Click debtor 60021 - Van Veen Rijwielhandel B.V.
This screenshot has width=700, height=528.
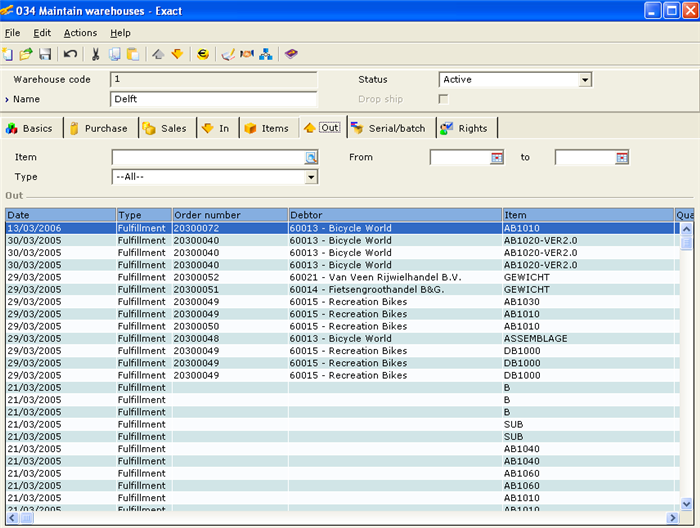[x=395, y=277]
